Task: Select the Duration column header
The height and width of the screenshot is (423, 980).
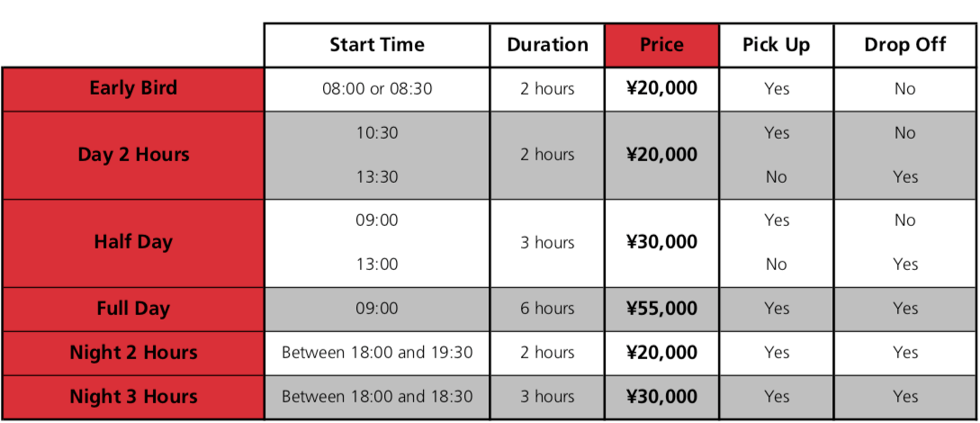Action: (x=547, y=45)
